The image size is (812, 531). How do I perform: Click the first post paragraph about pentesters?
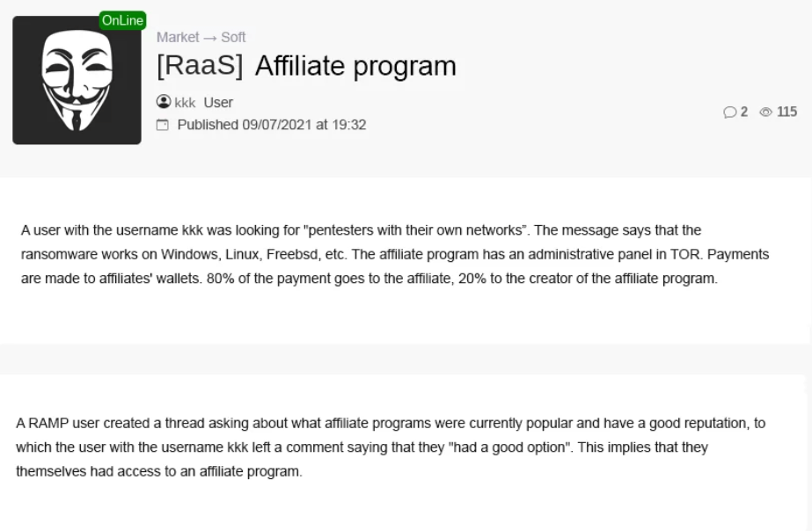tap(395, 254)
